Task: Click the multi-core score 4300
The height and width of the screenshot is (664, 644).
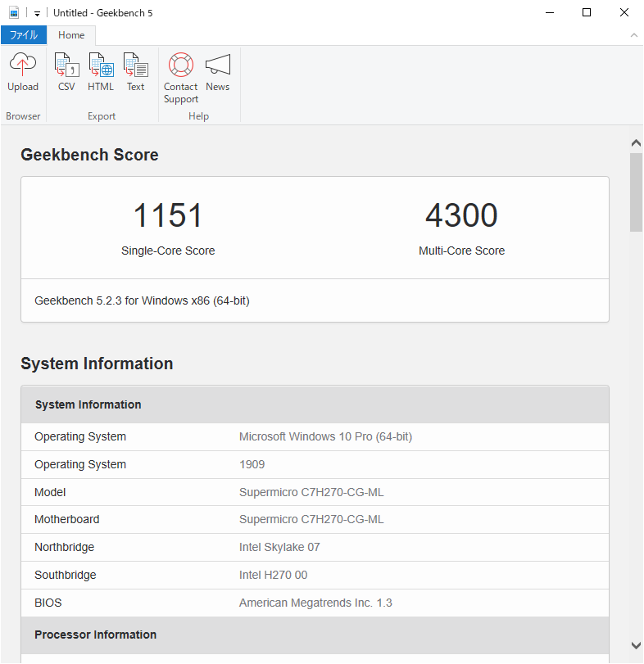Action: pos(461,215)
